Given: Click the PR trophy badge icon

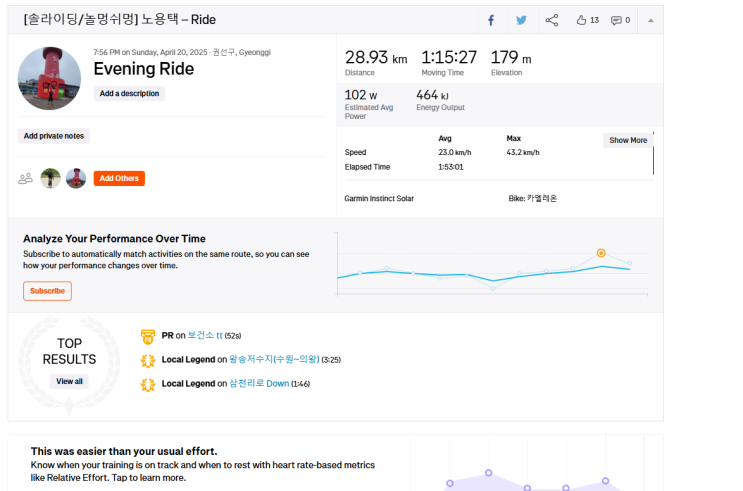Looking at the screenshot, I should click(x=148, y=336).
